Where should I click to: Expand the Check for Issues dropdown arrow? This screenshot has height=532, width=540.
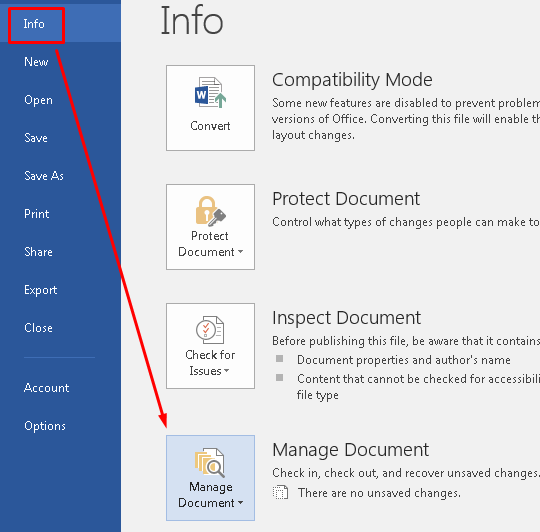tap(226, 371)
